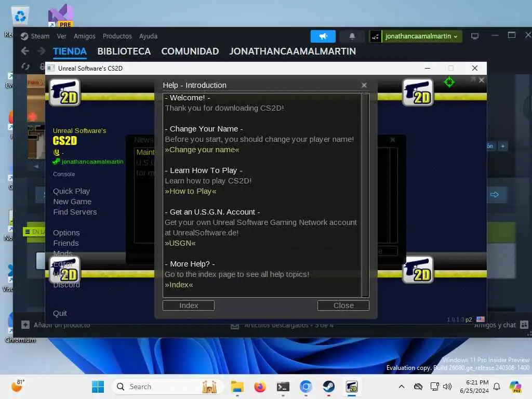Open Steam notifications bell
This screenshot has width=532, height=399.
[x=352, y=36]
